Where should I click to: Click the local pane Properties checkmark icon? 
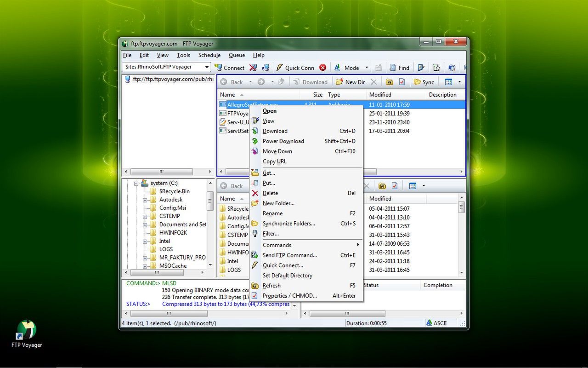coord(395,186)
